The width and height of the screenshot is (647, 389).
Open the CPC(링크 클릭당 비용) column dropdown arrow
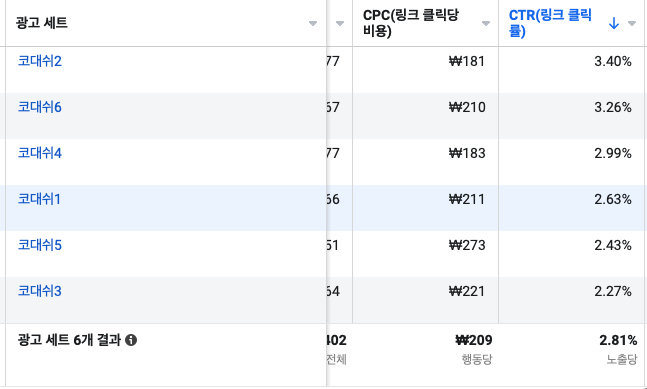[486, 24]
